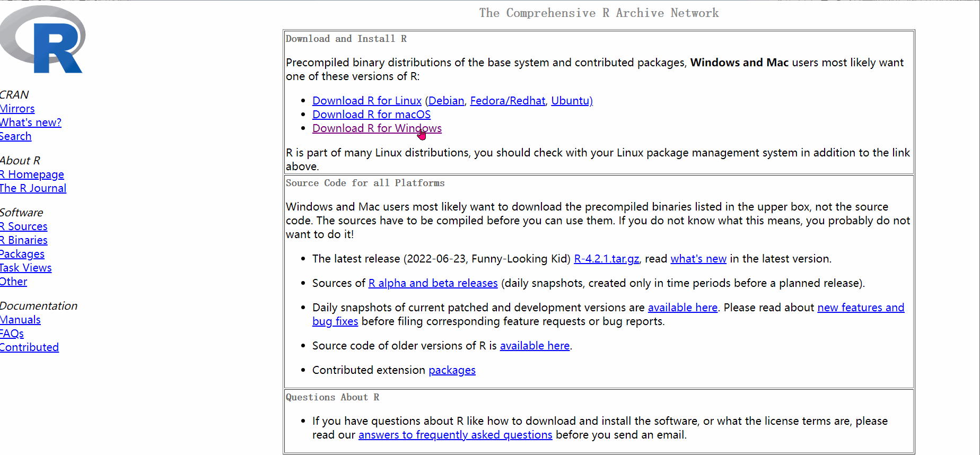Click the Questions About R heading
The height and width of the screenshot is (455, 980).
(x=332, y=397)
